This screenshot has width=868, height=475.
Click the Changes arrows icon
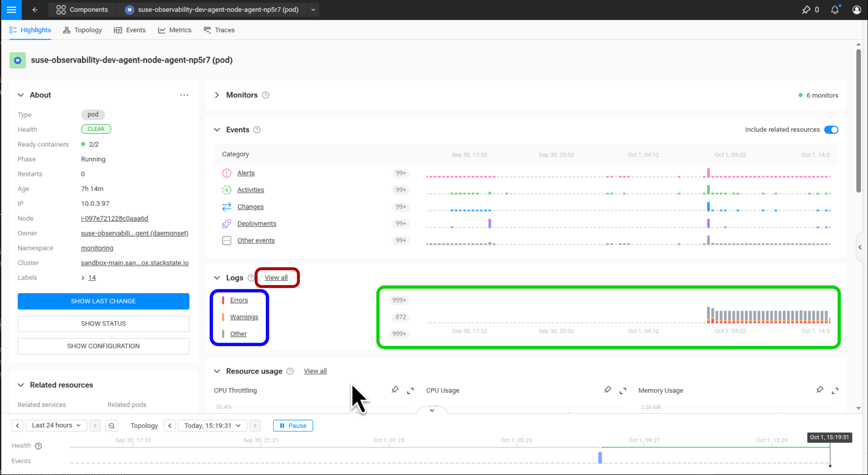coord(227,207)
